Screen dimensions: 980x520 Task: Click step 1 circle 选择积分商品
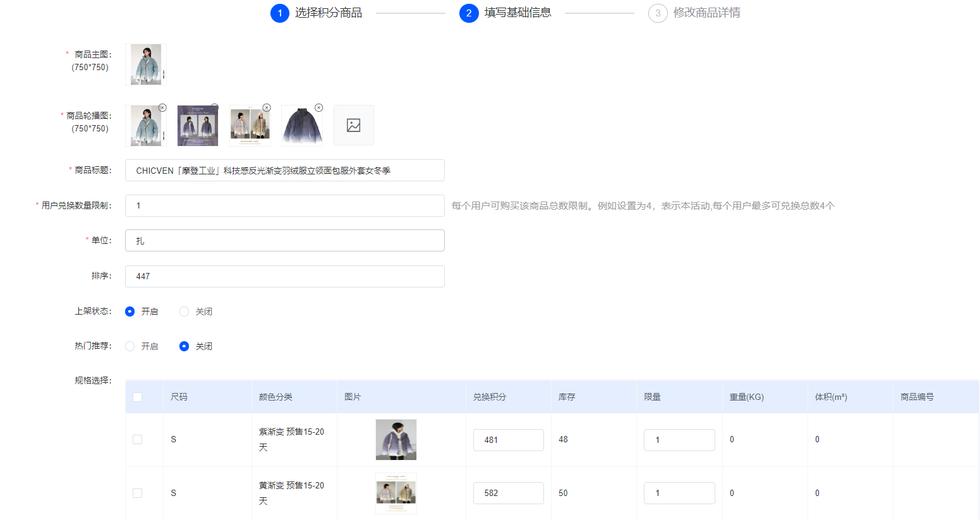tap(280, 13)
